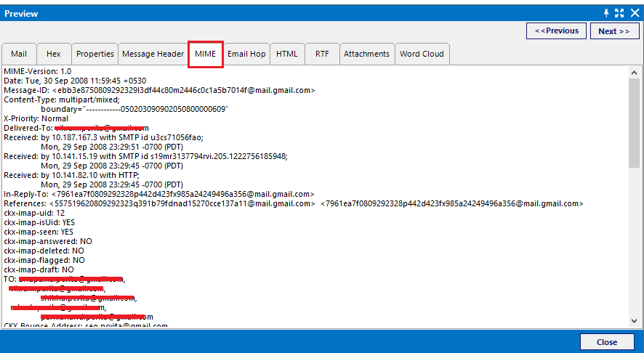Switch to the HTML tab
The width and height of the screenshot is (644, 353).
click(286, 54)
